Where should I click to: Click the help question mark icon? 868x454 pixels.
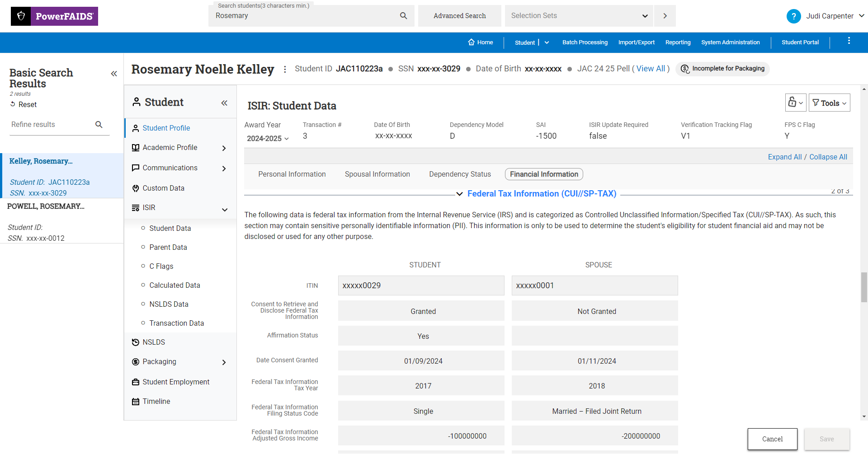793,16
